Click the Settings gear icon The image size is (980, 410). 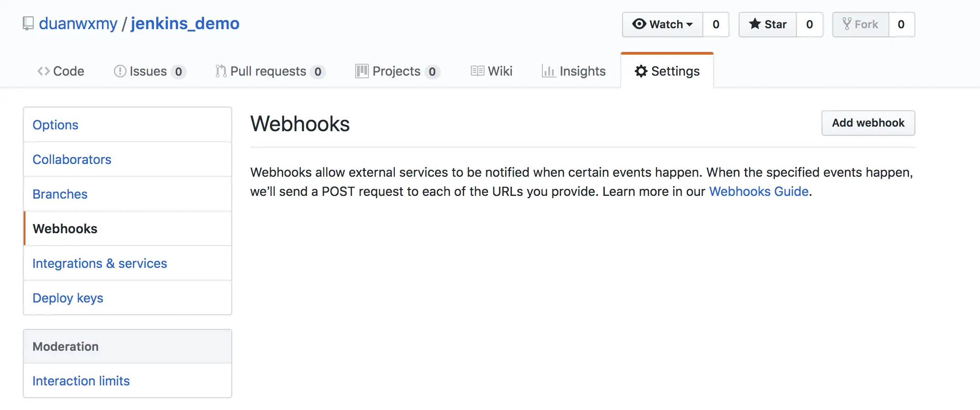pyautogui.click(x=641, y=71)
